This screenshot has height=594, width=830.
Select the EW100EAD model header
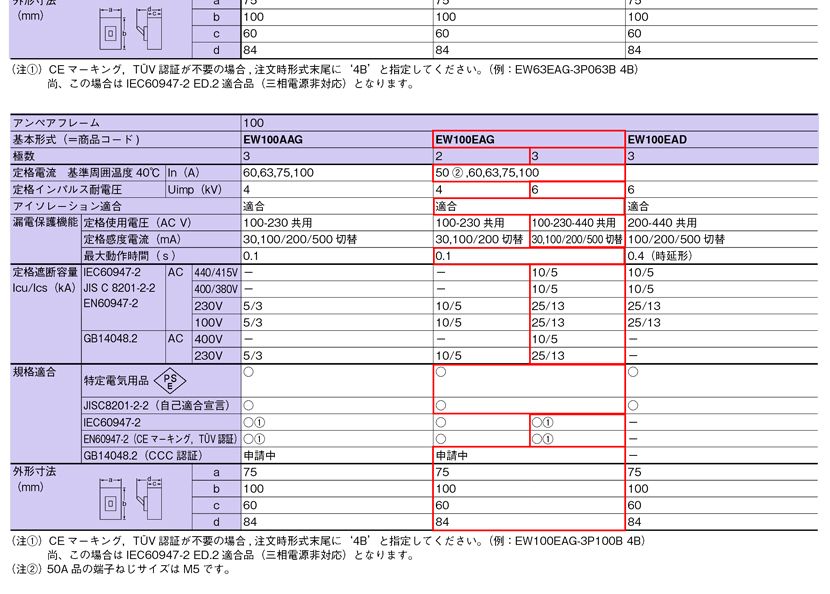point(657,140)
